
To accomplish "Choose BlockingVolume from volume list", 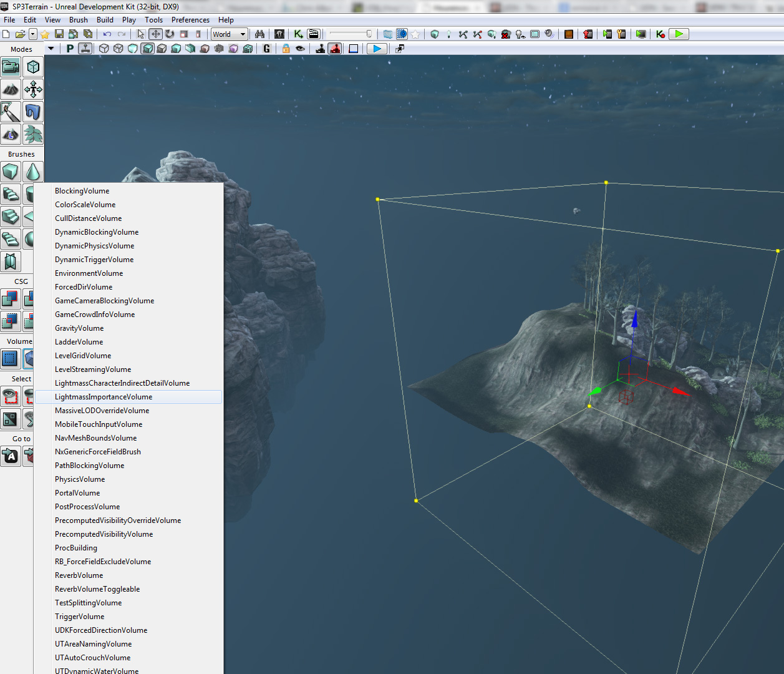I will point(128,191).
